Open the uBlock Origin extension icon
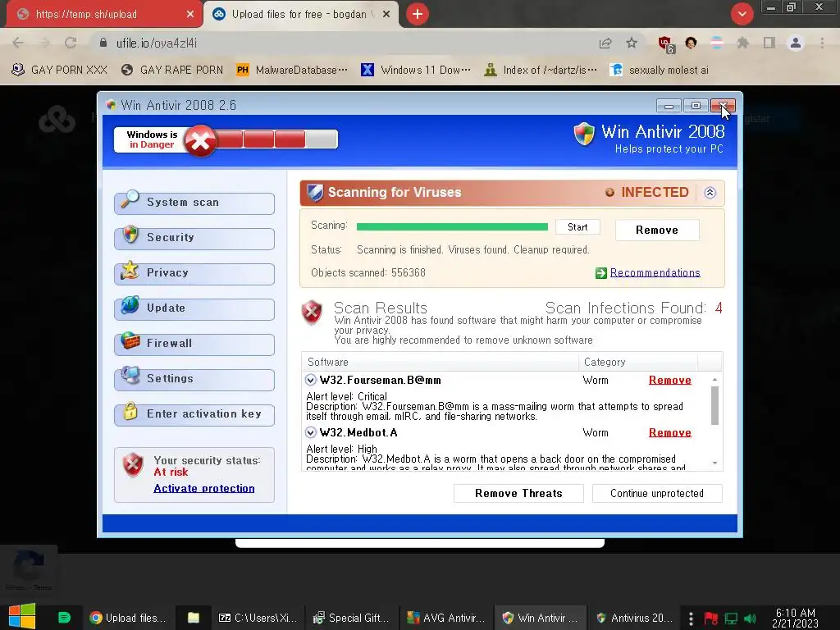Screen dimensions: 840x630 click(x=666, y=44)
